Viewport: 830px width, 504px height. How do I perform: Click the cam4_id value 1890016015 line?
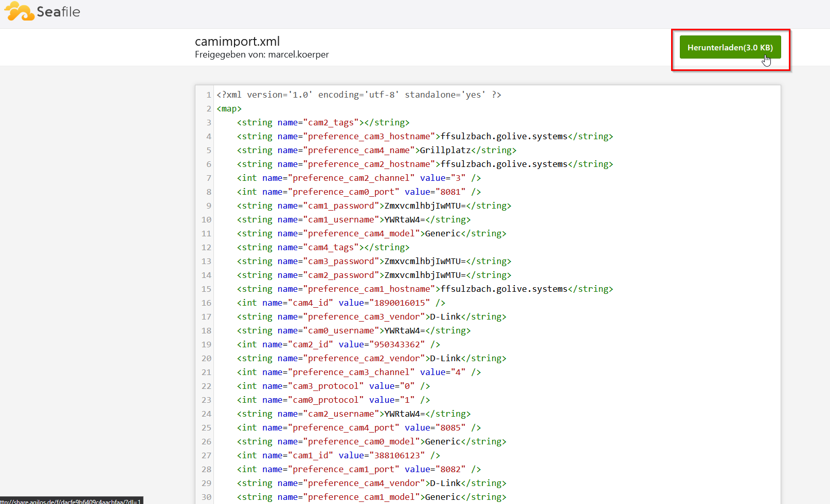[x=341, y=303]
